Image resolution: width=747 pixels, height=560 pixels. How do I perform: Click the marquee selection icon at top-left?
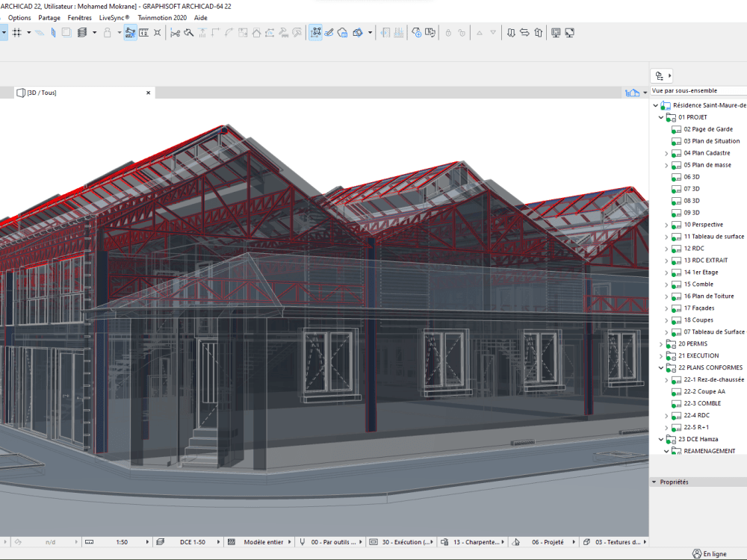click(x=66, y=32)
